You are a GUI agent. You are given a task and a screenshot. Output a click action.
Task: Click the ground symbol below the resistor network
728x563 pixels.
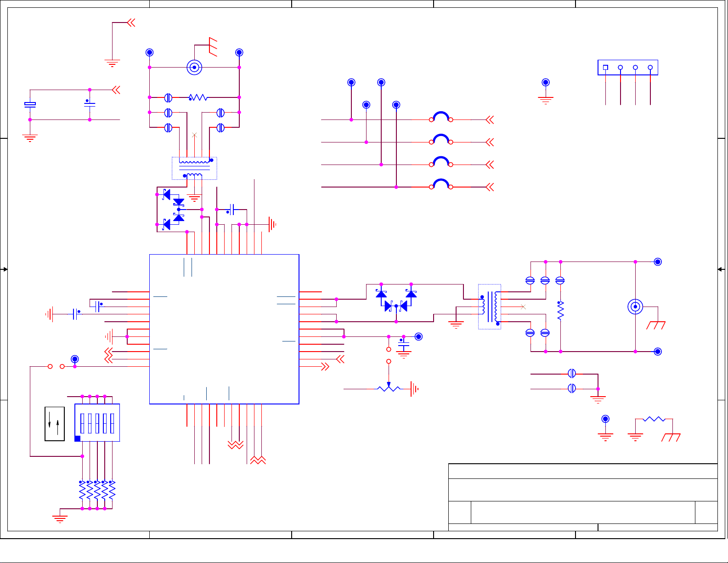[60, 519]
